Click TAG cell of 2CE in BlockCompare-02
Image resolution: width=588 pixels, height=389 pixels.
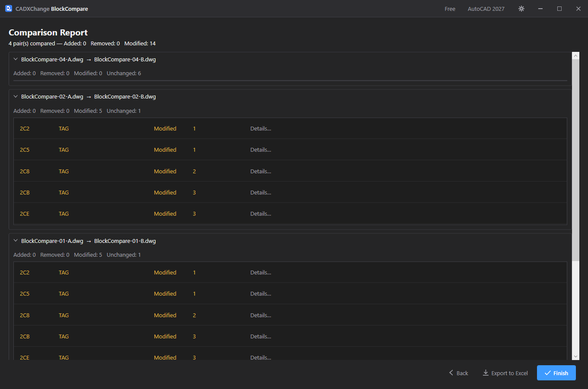[64, 214]
